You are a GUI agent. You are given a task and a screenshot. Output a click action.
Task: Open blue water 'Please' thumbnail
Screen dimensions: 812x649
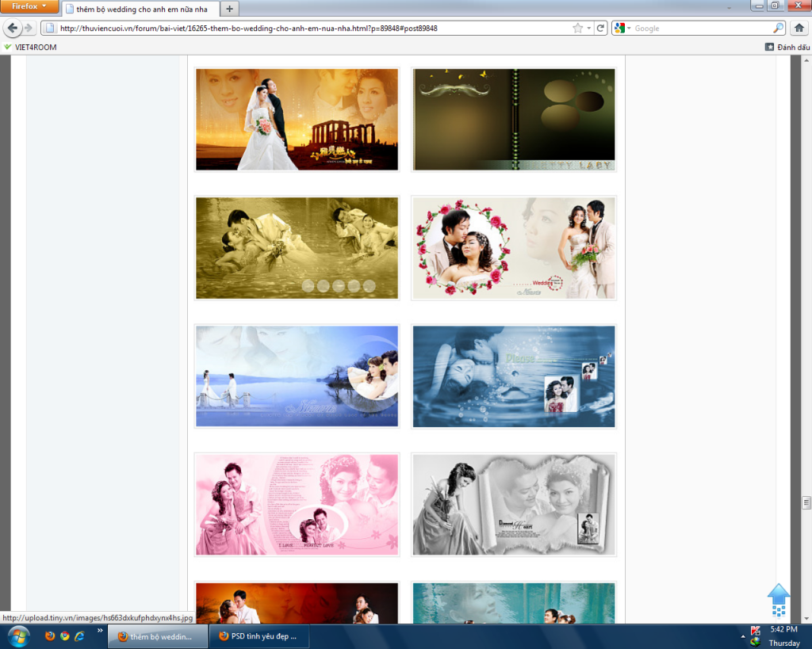(514, 376)
